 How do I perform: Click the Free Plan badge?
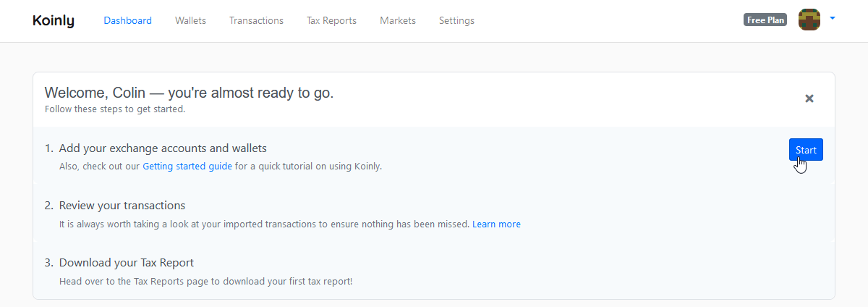(x=765, y=20)
